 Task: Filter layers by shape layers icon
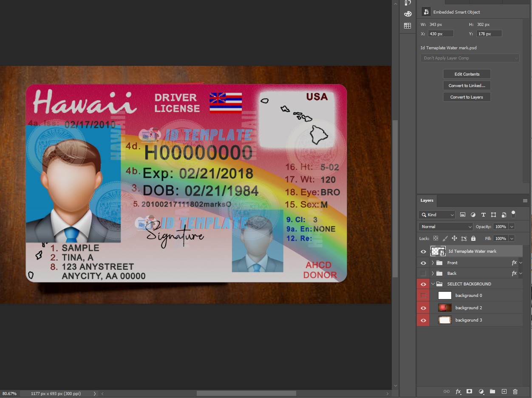click(493, 215)
